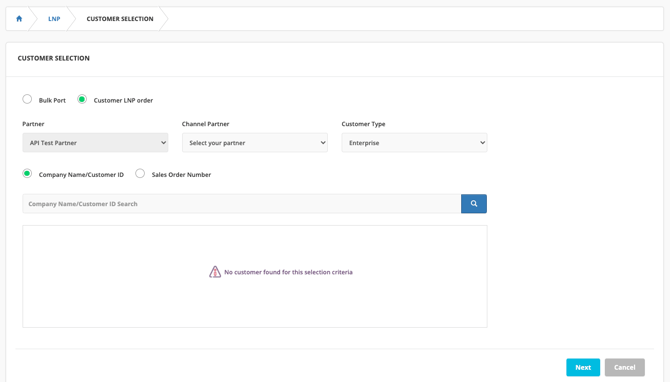Click the Cancel button

[624, 367]
